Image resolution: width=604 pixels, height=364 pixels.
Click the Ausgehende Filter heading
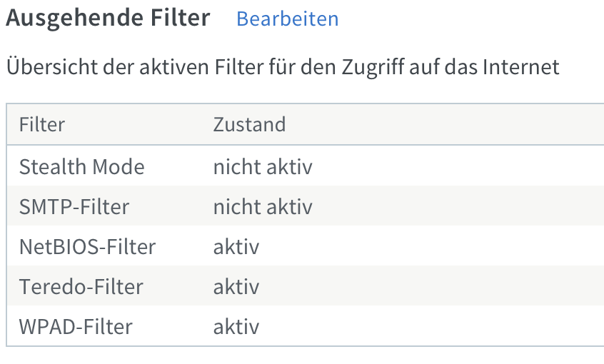[x=108, y=18]
